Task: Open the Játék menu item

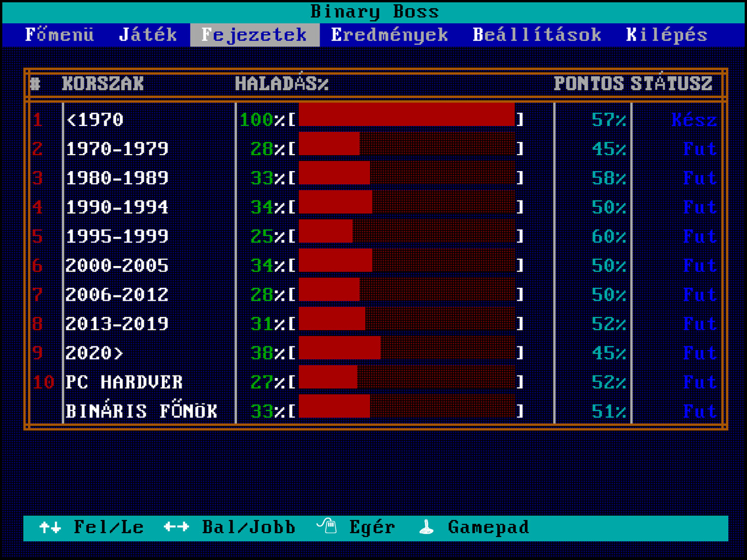Action: tap(148, 35)
